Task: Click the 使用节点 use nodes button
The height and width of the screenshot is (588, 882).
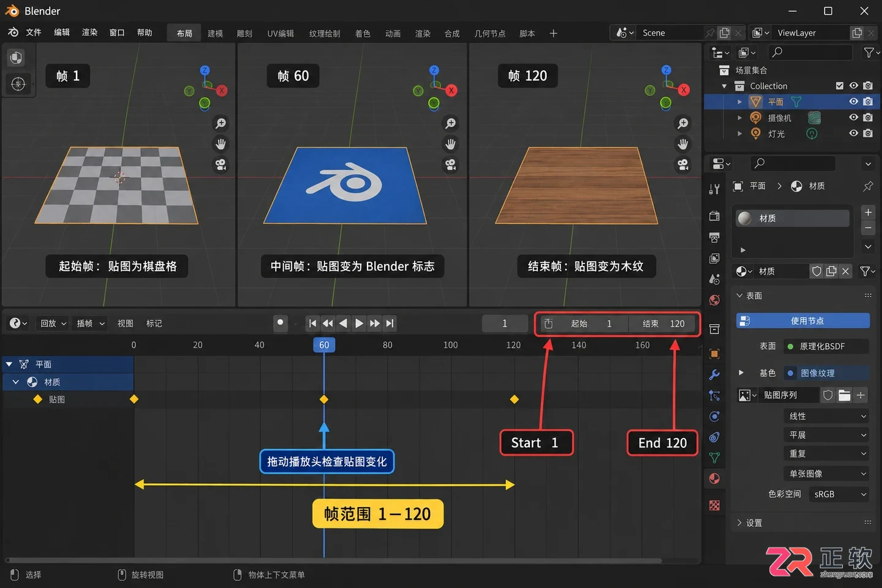Action: coord(803,321)
